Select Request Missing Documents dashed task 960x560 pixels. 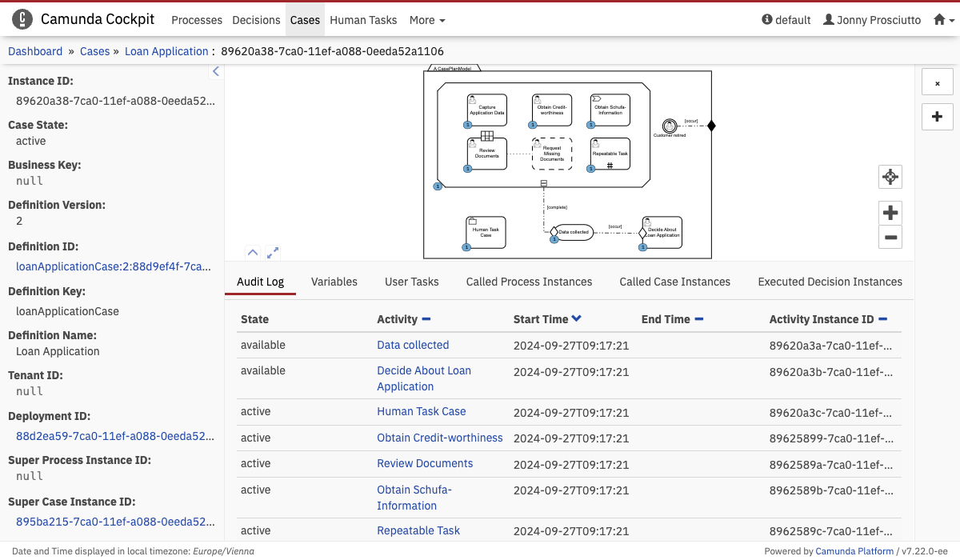[x=552, y=154]
